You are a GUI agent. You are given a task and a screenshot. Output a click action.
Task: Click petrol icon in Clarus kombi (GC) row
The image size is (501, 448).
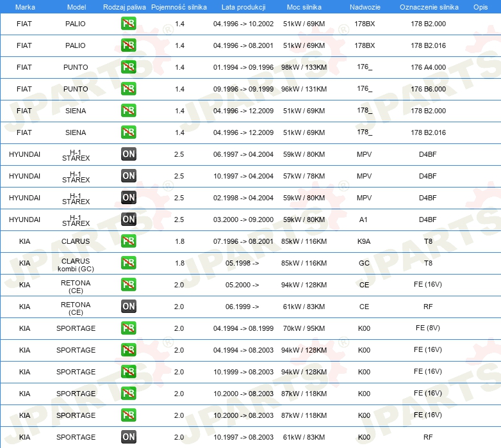pyautogui.click(x=128, y=262)
